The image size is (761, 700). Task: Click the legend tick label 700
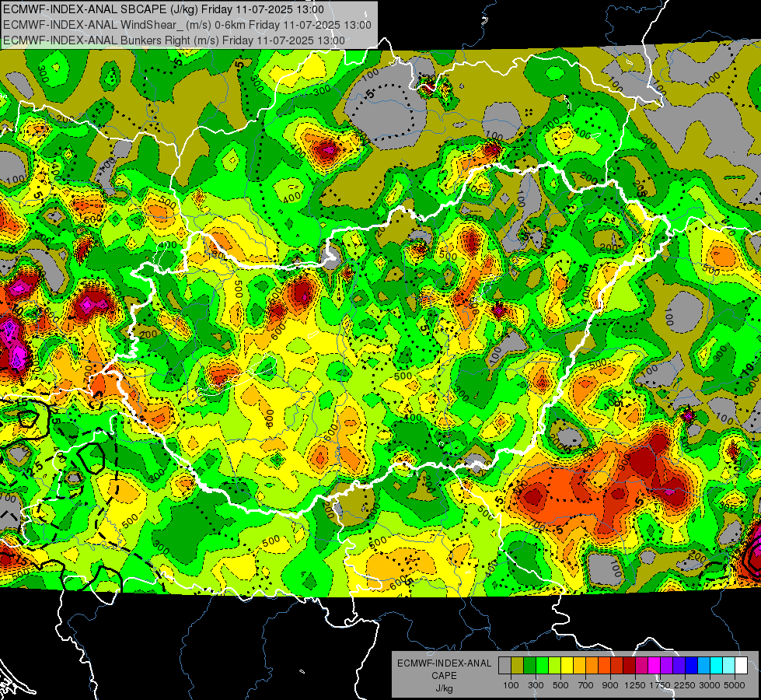coord(586,685)
